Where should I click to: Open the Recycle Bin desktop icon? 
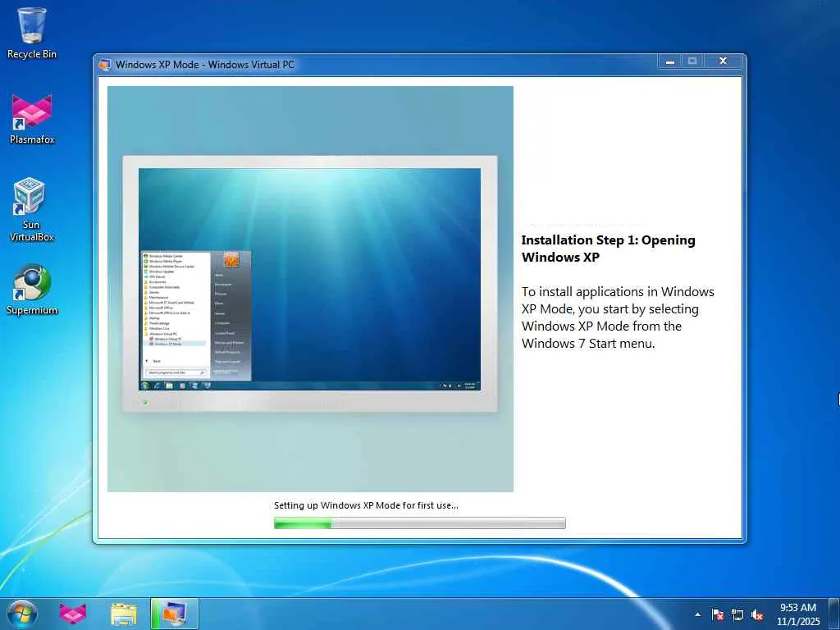[x=32, y=33]
